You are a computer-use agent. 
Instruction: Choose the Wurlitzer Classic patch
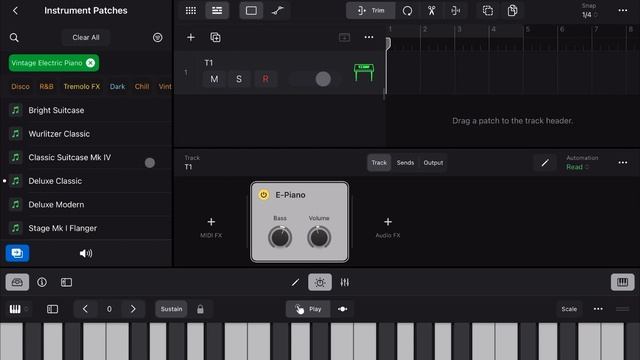pyautogui.click(x=87, y=134)
